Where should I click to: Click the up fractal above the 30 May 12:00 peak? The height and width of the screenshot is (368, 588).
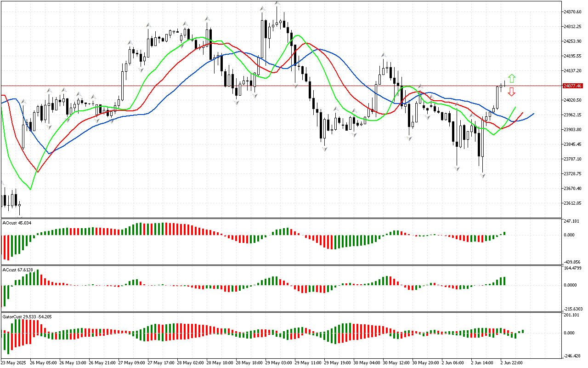(x=384, y=55)
